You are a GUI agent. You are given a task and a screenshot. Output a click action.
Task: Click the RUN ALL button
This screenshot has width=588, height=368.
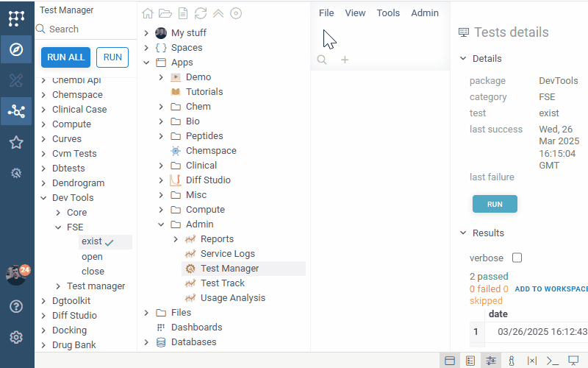65,57
